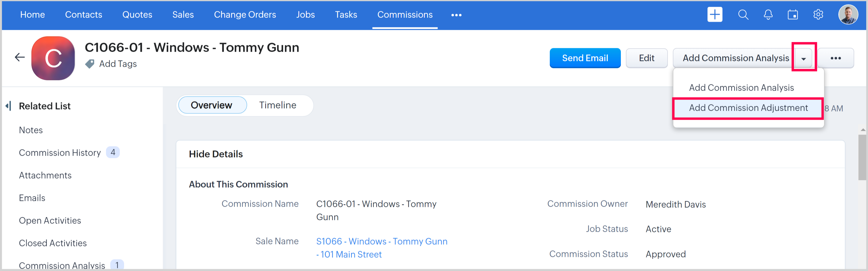The image size is (868, 271).
Task: Click the plus quick-create icon
Action: pyautogui.click(x=714, y=15)
